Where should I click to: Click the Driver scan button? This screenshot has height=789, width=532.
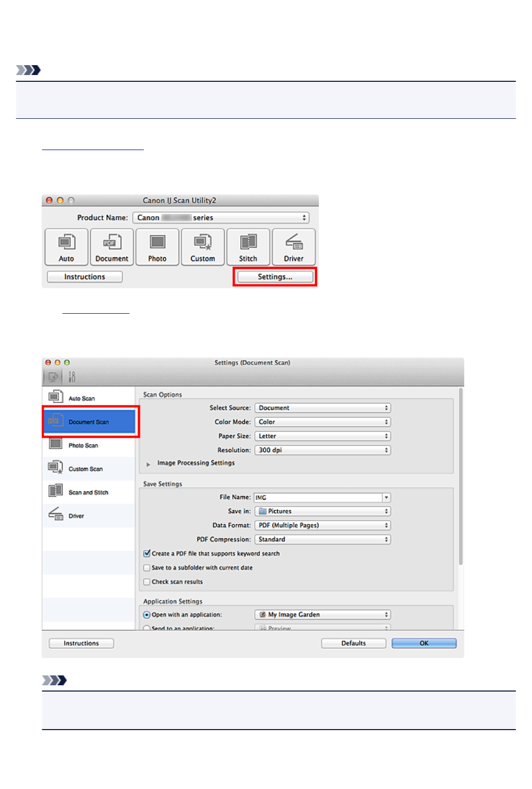(x=293, y=247)
